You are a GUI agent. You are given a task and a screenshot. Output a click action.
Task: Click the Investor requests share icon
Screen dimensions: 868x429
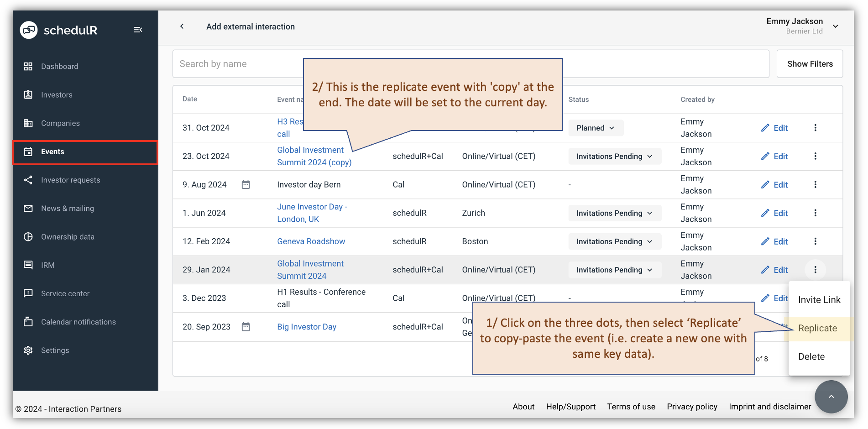coord(28,180)
